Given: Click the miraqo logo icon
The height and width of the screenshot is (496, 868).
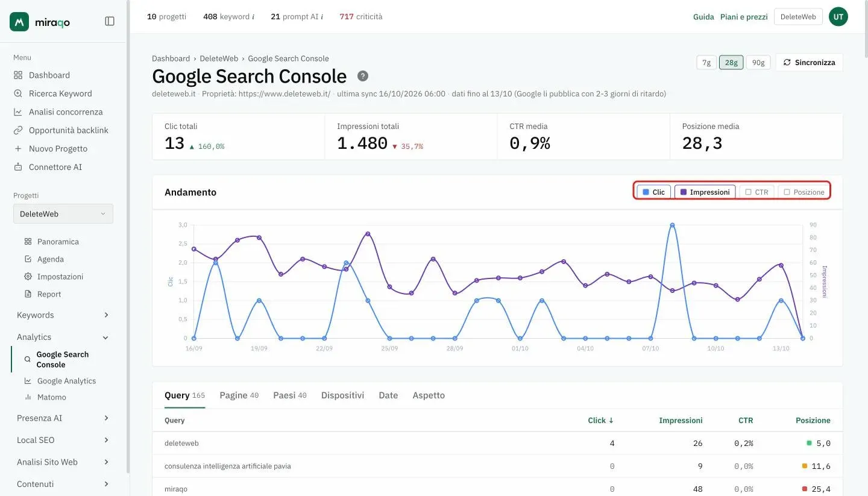Looking at the screenshot, I should [19, 21].
